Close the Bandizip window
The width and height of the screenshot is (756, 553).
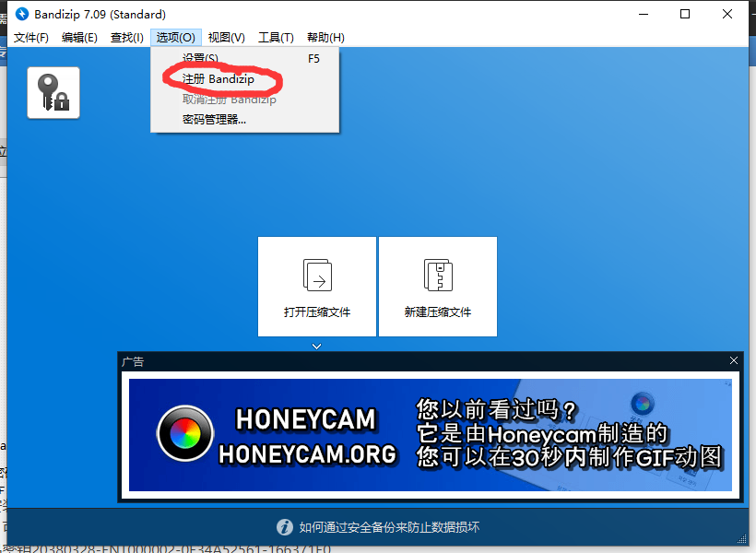727,14
